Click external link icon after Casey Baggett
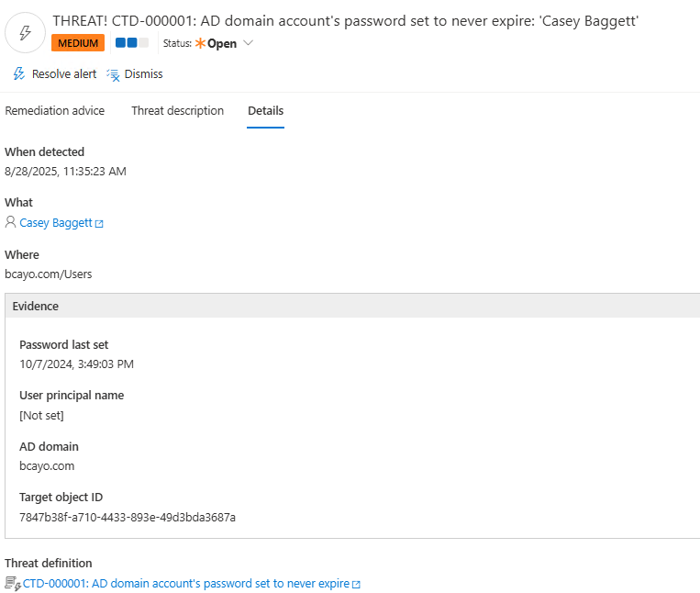The height and width of the screenshot is (593, 700). click(x=99, y=223)
